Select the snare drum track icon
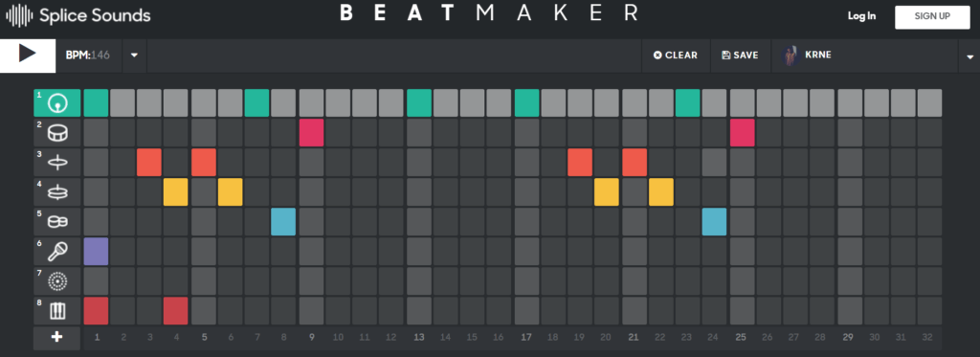The width and height of the screenshot is (980, 357). click(x=56, y=133)
